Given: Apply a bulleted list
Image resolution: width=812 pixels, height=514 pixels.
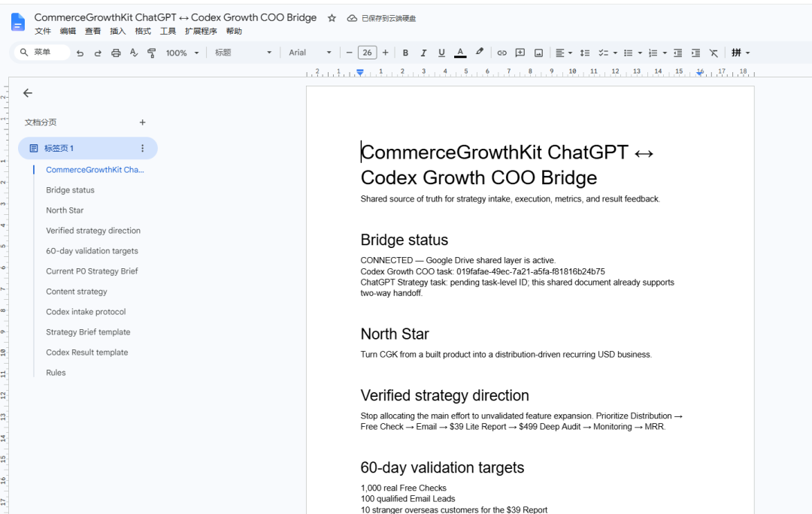Looking at the screenshot, I should pos(628,53).
